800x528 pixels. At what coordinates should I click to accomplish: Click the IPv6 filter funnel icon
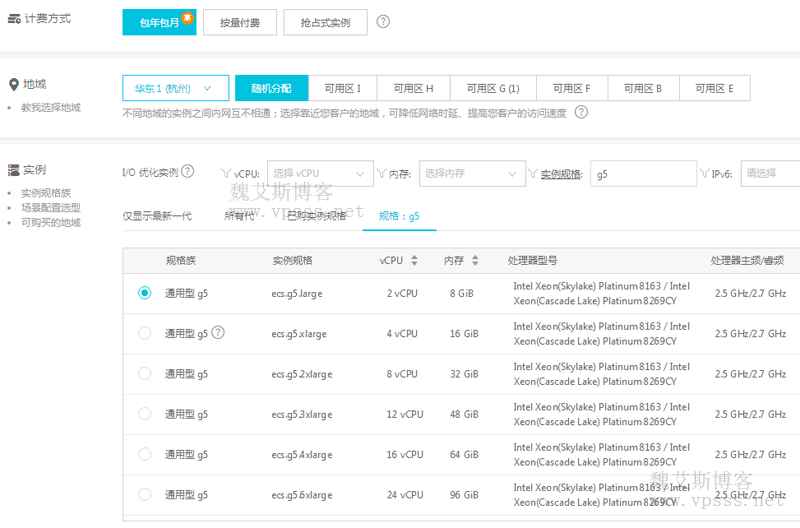pyautogui.click(x=705, y=174)
